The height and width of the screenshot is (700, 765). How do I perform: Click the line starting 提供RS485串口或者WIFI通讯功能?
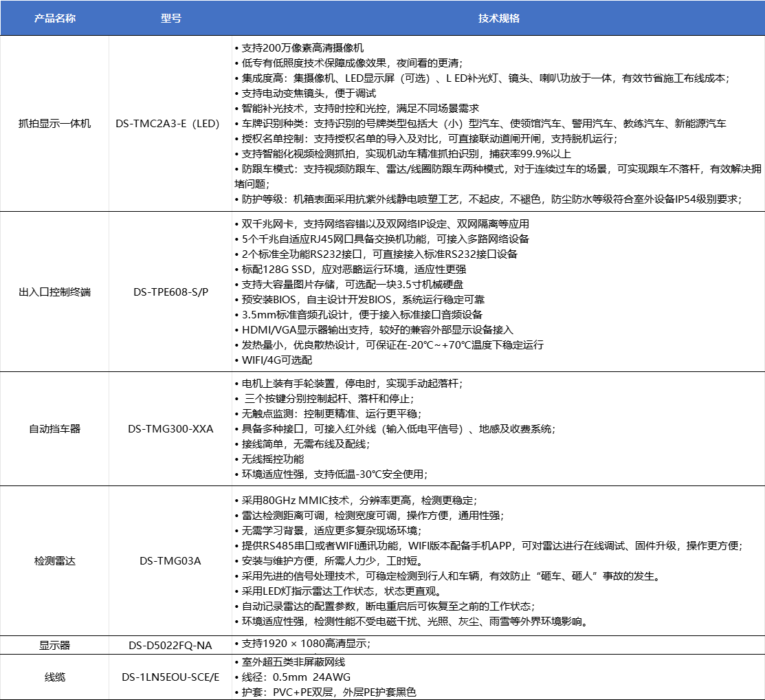point(489,546)
